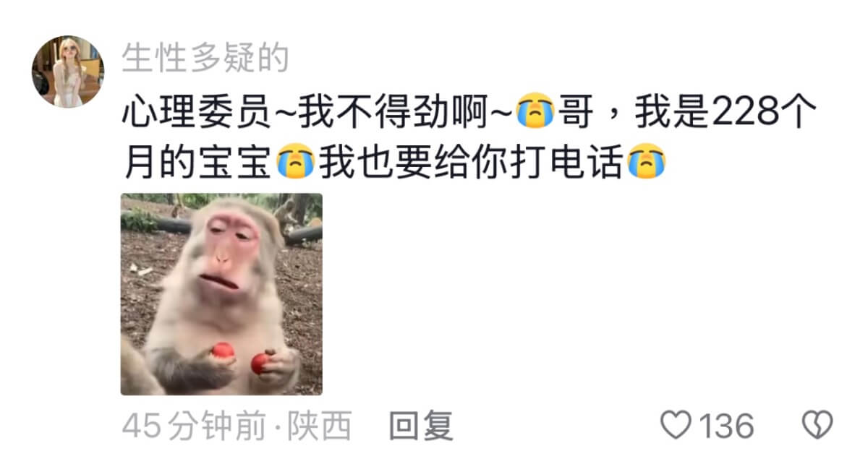Select the first comment line starting 心理委员

coord(469,113)
